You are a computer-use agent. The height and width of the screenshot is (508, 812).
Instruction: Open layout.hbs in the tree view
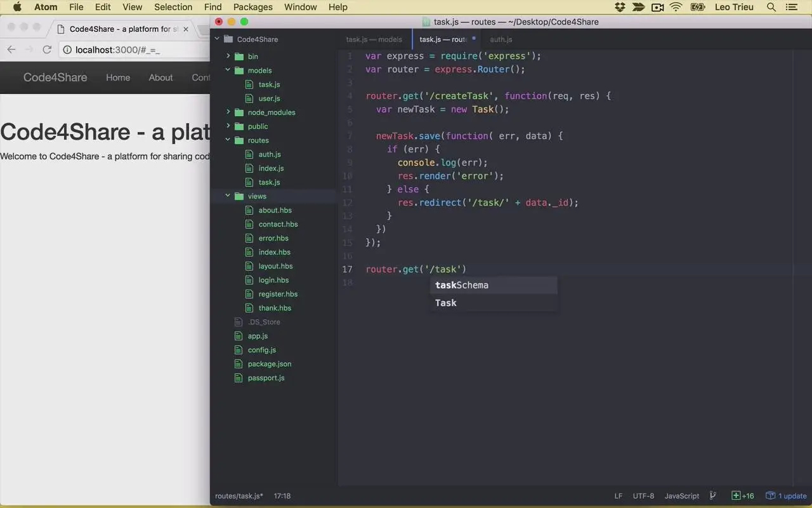click(x=275, y=266)
